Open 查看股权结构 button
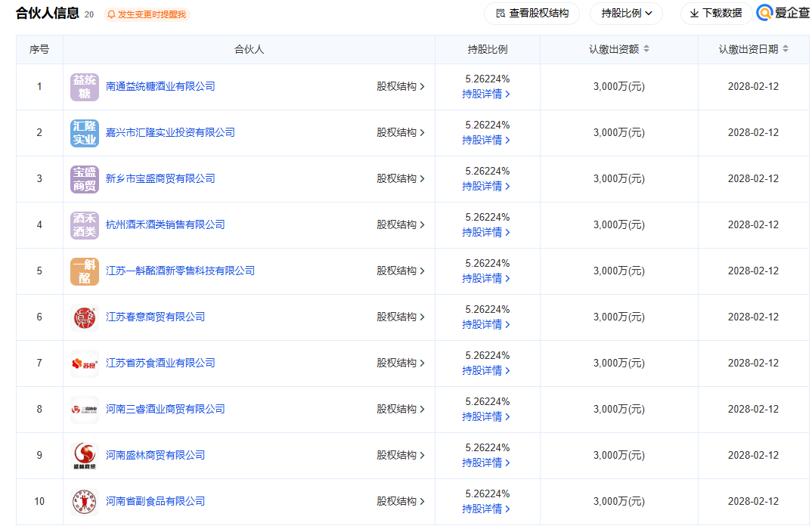812x529 pixels. click(532, 14)
